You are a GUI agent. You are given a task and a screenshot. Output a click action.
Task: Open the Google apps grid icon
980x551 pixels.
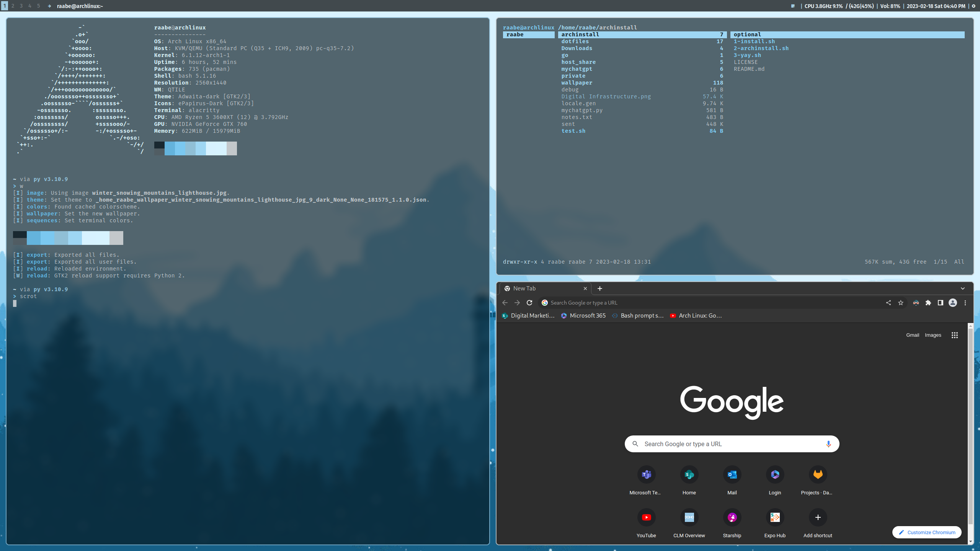955,335
